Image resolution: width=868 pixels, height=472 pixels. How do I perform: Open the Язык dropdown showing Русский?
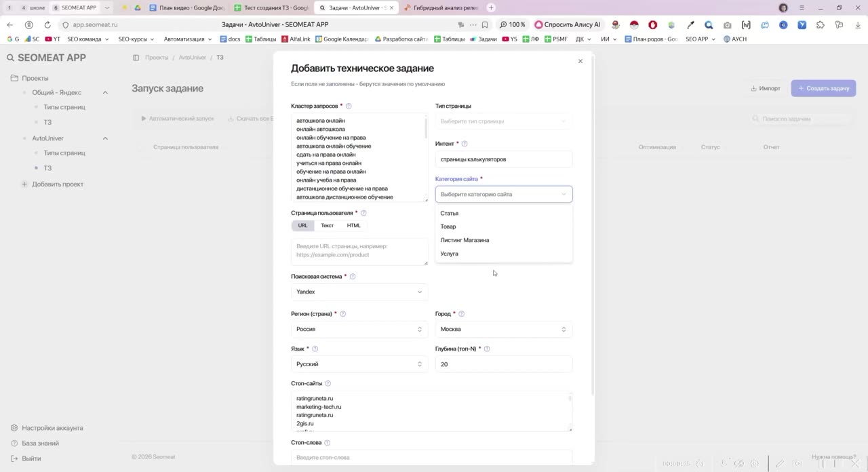(x=359, y=364)
